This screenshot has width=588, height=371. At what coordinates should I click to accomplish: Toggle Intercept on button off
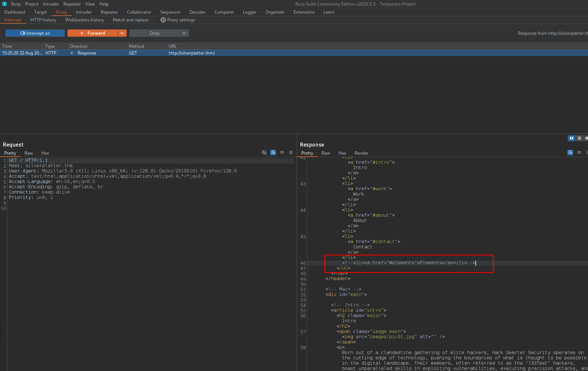click(x=35, y=33)
